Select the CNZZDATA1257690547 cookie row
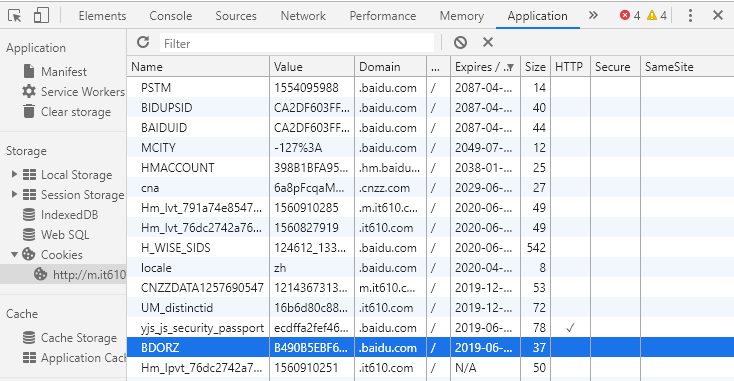Screen dimensions: 734x381 [x=430, y=287]
